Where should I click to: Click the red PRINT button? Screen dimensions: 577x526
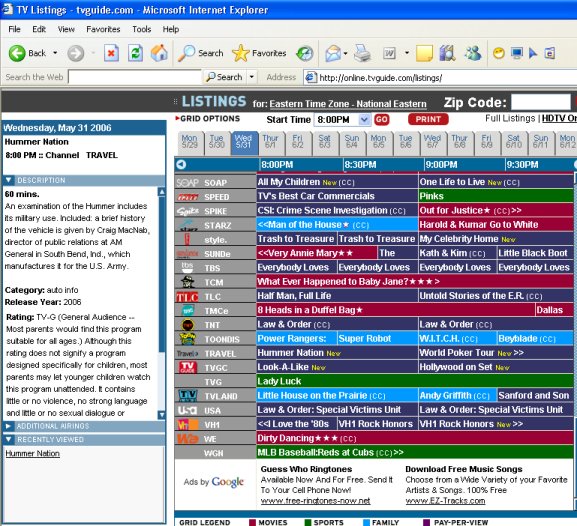click(428, 119)
